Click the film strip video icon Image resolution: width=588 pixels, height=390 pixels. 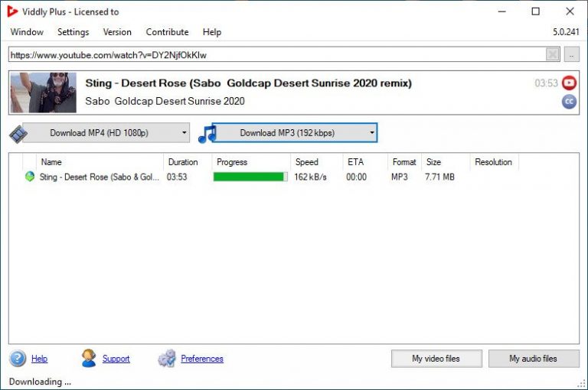(x=18, y=133)
